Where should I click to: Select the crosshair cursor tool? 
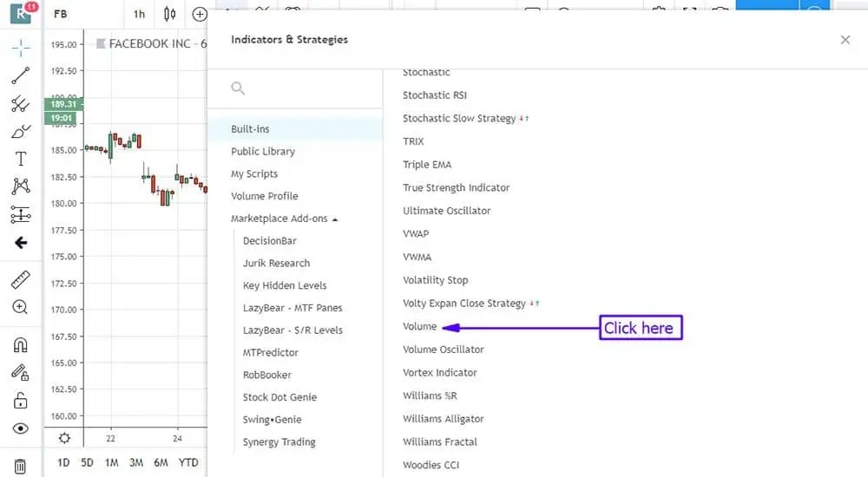tap(21, 49)
